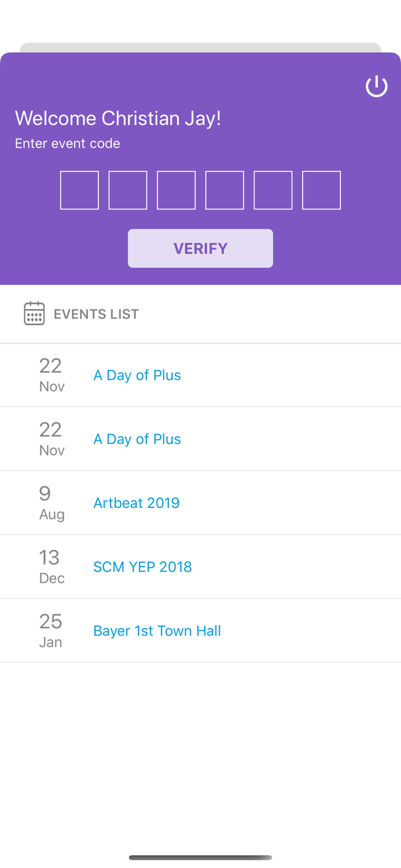
Task: Click the 25 Jan date marker
Action: tap(50, 630)
